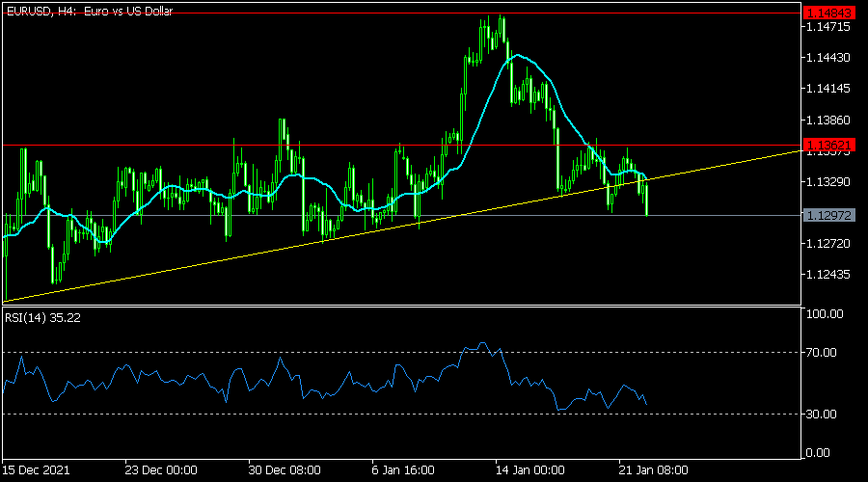This screenshot has height=482, width=868.
Task: Click the RSI(14) 35.22 indicator label
Action: [x=42, y=318]
